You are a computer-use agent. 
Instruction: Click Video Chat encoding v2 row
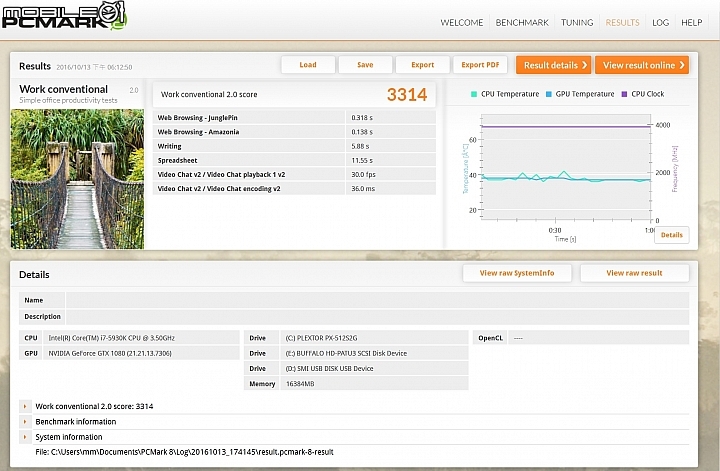click(294, 189)
